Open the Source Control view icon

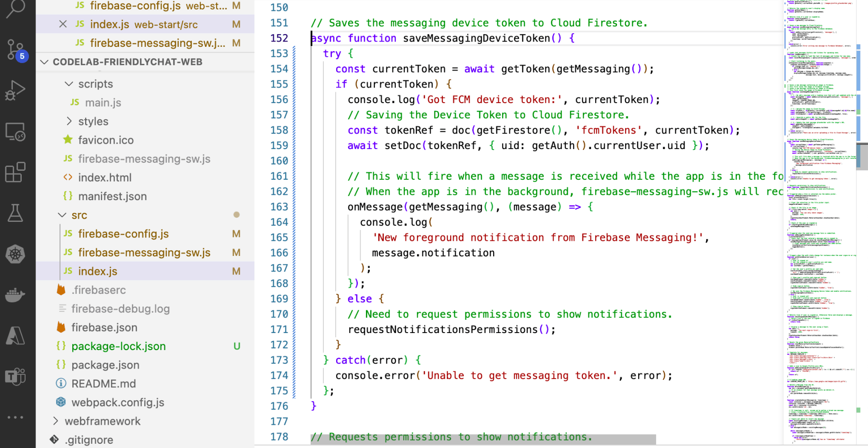[15, 49]
